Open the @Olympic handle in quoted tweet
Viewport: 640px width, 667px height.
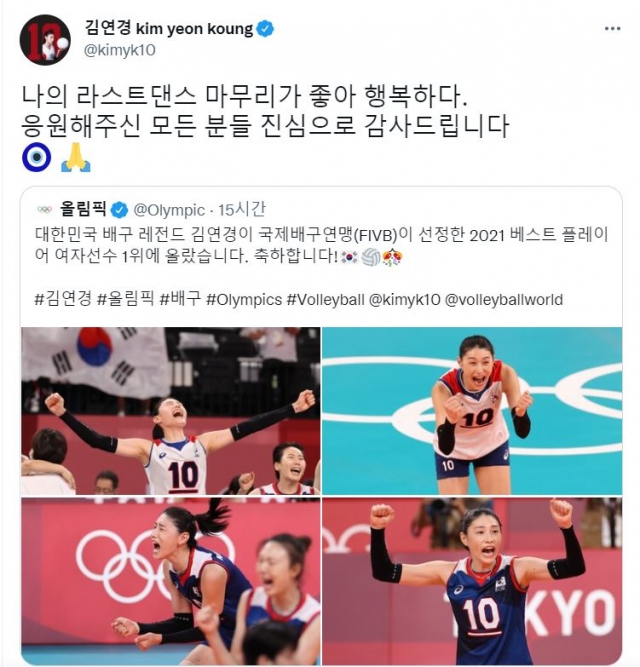(169, 210)
